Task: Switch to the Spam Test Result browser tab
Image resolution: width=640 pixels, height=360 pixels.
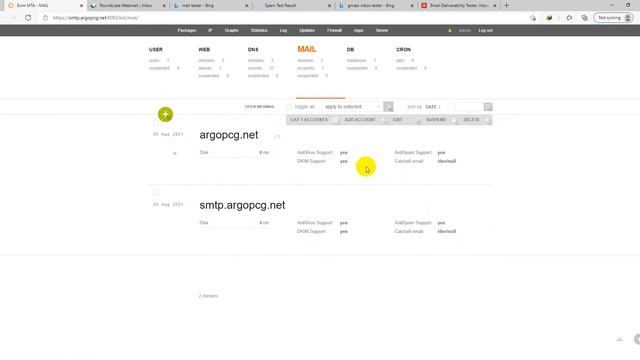Action: pos(292,6)
